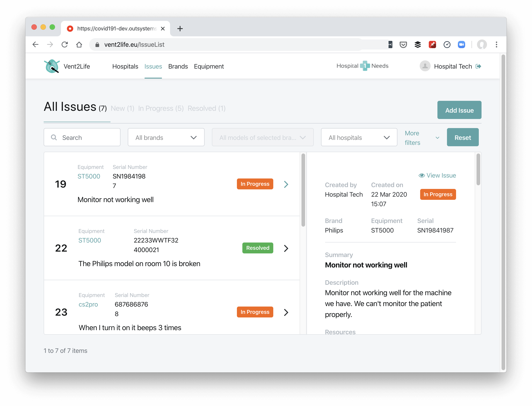Go to the Equipment menu item
This screenshot has height=406, width=532.
pos(208,66)
